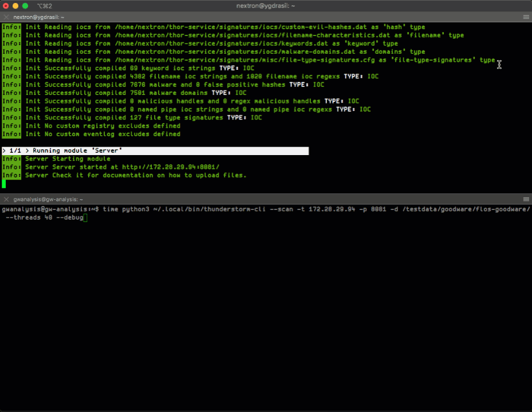Click the empty area of the bottom terminal pane
The width and height of the screenshot is (532, 412).
pyautogui.click(x=266, y=315)
